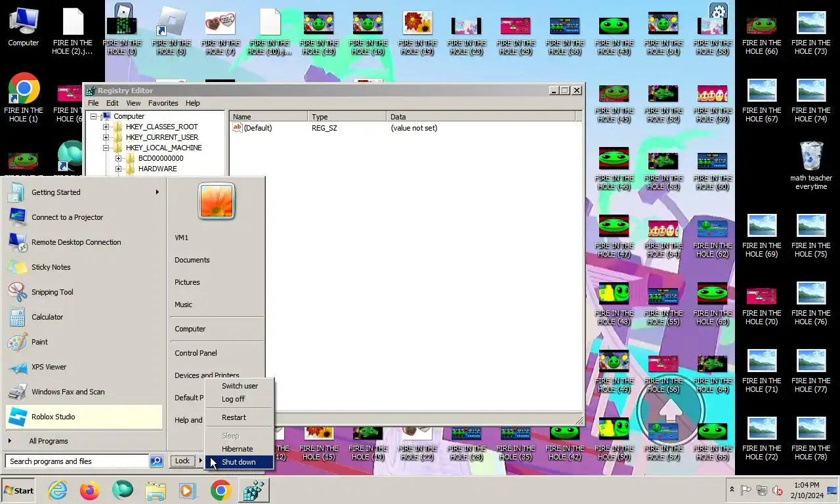Open the network tray icon
Viewport: 840px width, 504px height.
tap(762, 490)
